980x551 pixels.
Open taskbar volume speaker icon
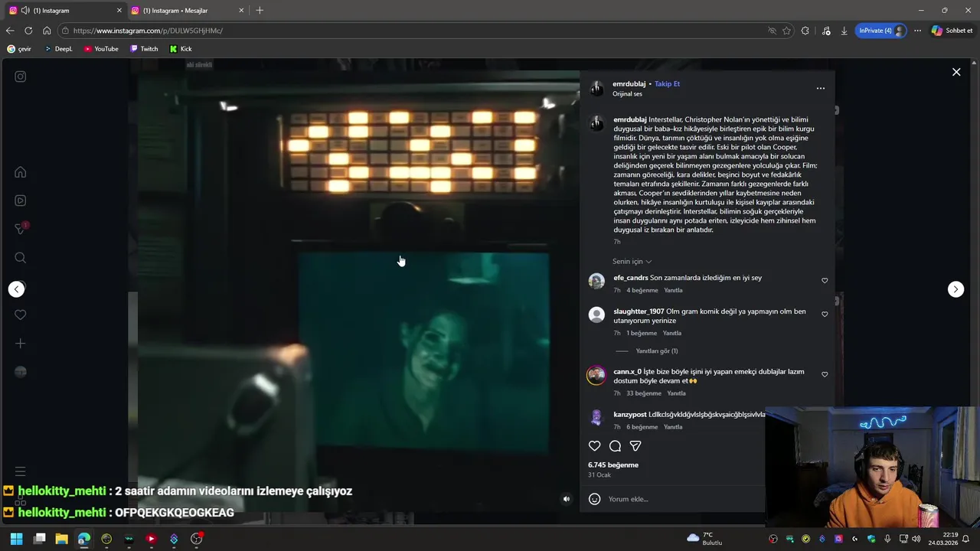click(x=916, y=539)
